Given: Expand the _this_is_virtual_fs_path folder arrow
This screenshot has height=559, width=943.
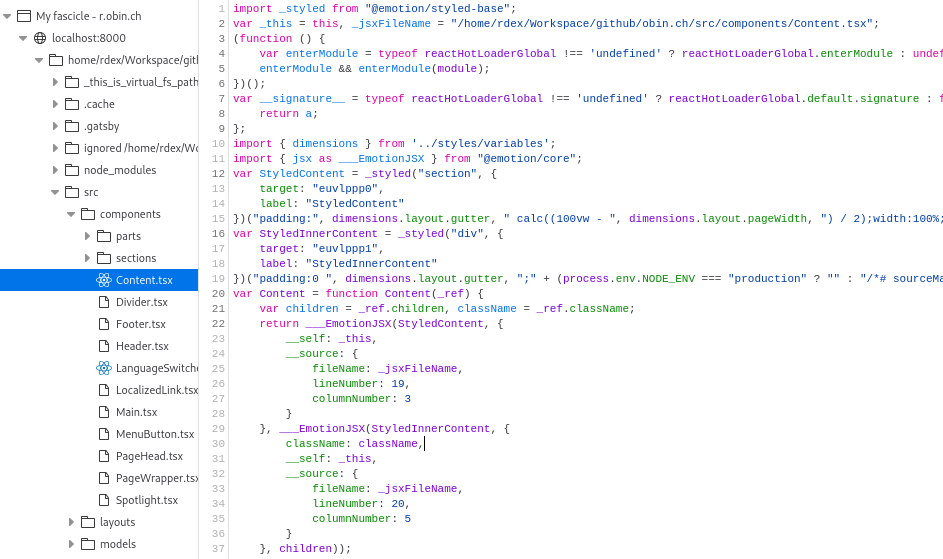Looking at the screenshot, I should pos(55,82).
